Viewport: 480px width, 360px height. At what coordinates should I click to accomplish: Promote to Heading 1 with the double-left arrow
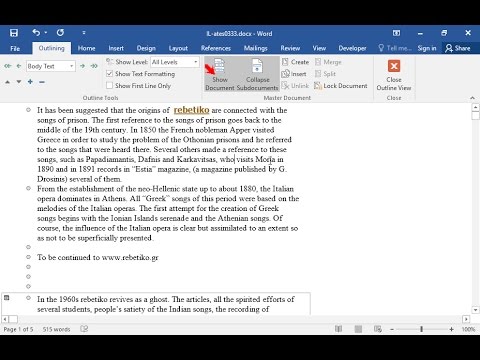7,66
